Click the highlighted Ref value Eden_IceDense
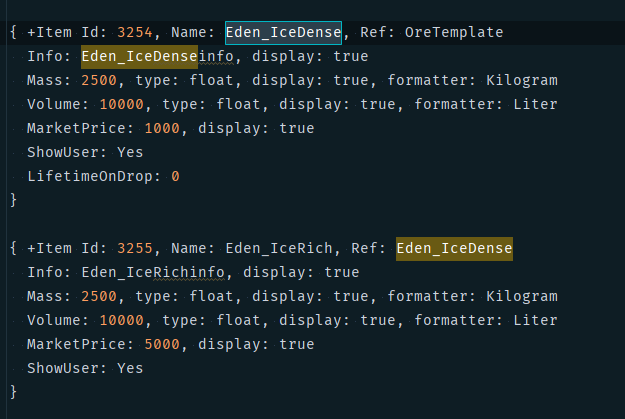625x419 pixels. (454, 248)
